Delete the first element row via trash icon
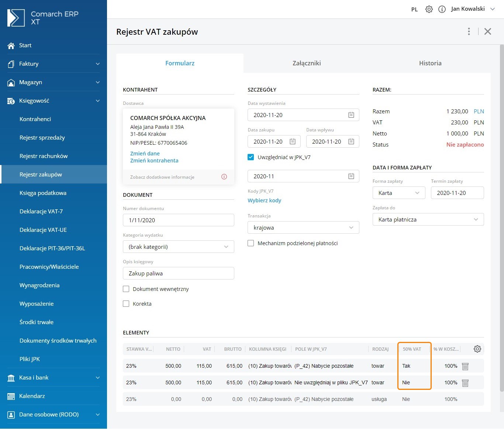Image resolution: width=504 pixels, height=429 pixels. [465, 366]
